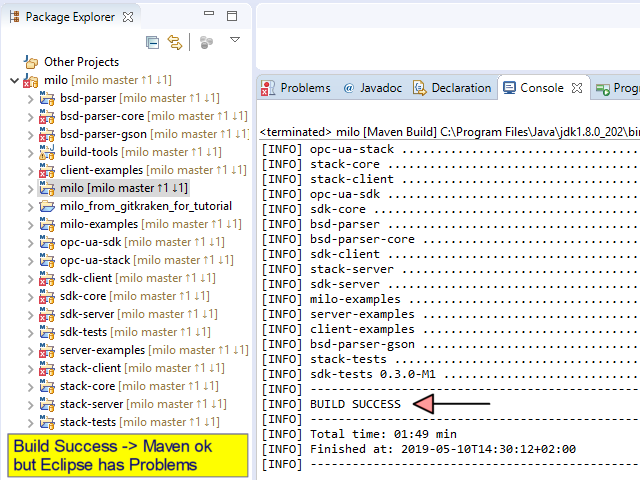The width and height of the screenshot is (640, 480).
Task: Expand the highlighted milo project
Action: 30,189
